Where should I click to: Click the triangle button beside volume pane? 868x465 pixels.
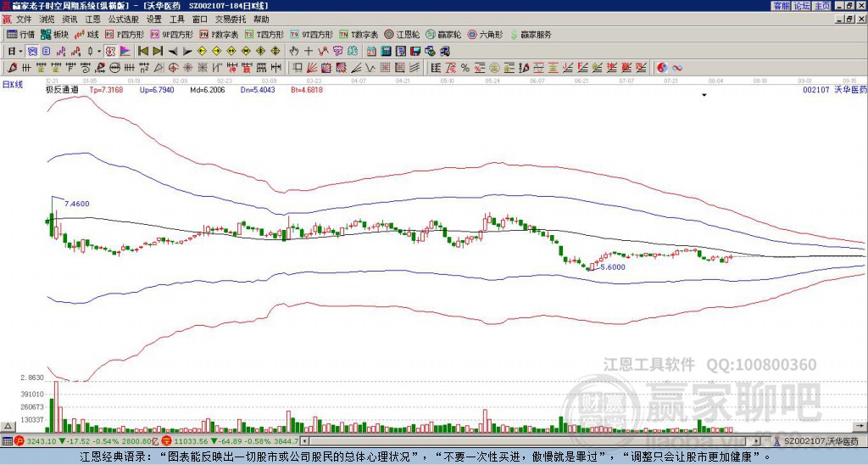[x=8, y=426]
